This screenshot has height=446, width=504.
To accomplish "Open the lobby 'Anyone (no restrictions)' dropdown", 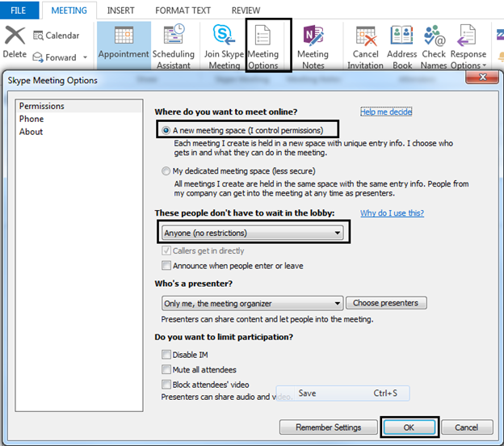I will [x=252, y=233].
